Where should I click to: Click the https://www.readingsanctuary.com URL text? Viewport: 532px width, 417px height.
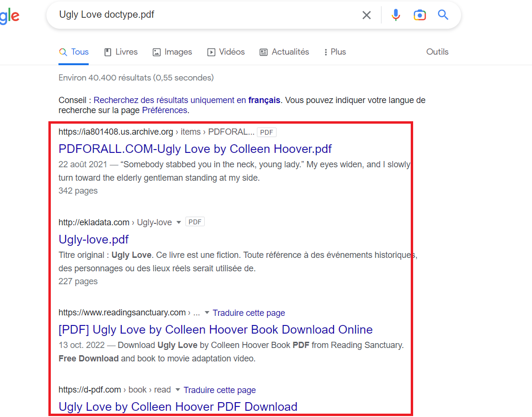122,313
